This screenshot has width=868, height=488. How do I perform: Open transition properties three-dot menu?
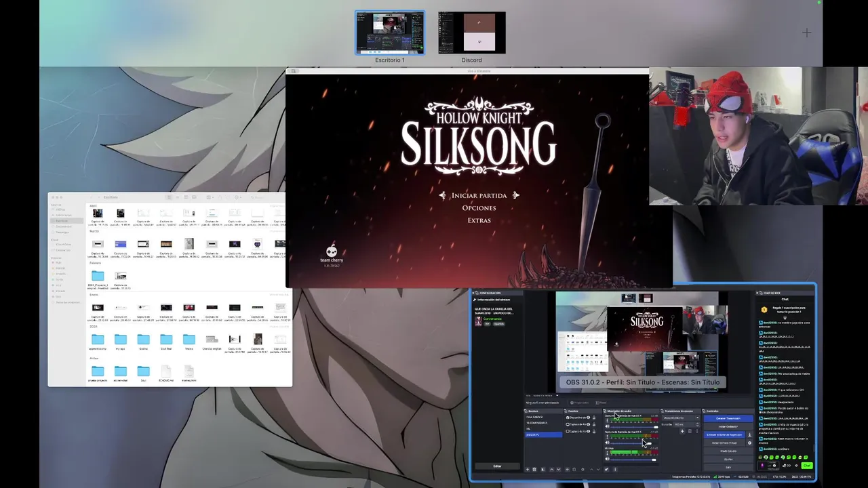pyautogui.click(x=697, y=432)
